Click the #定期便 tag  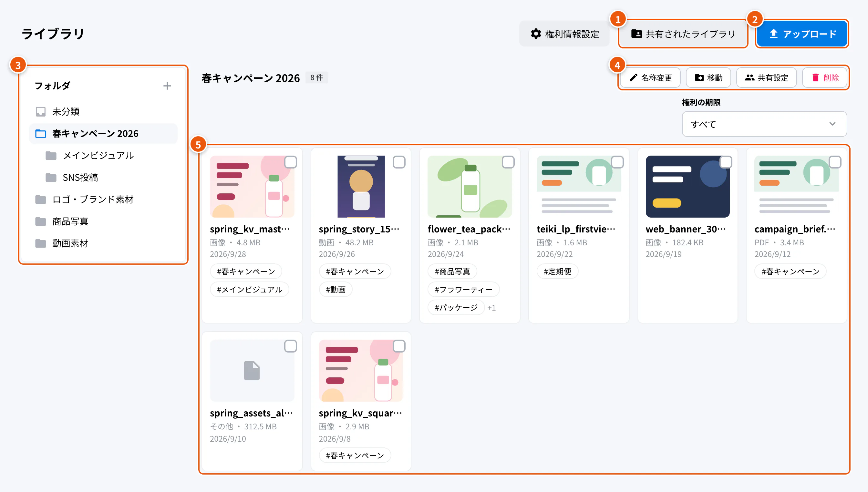tap(557, 272)
